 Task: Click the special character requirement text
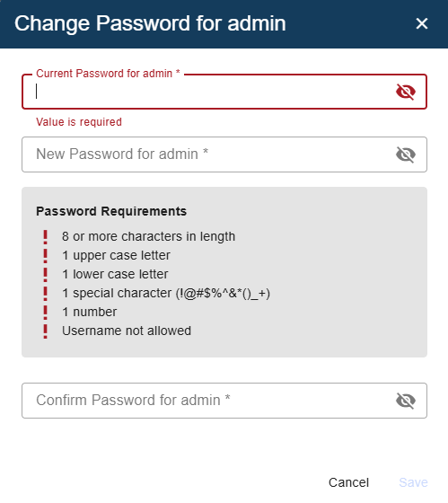[166, 294]
